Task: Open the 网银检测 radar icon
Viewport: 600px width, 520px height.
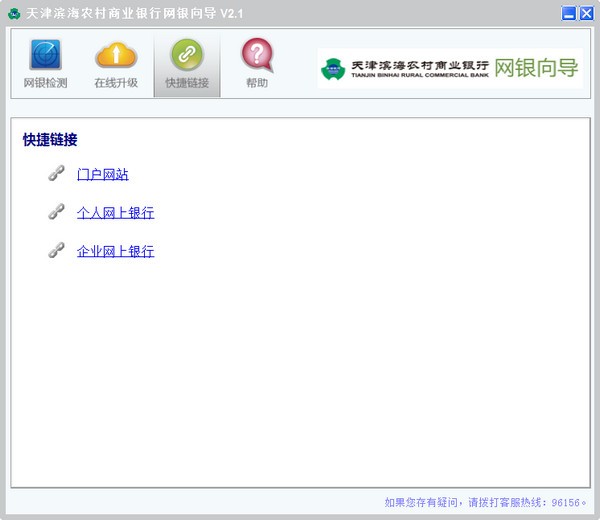Action: coord(46,54)
